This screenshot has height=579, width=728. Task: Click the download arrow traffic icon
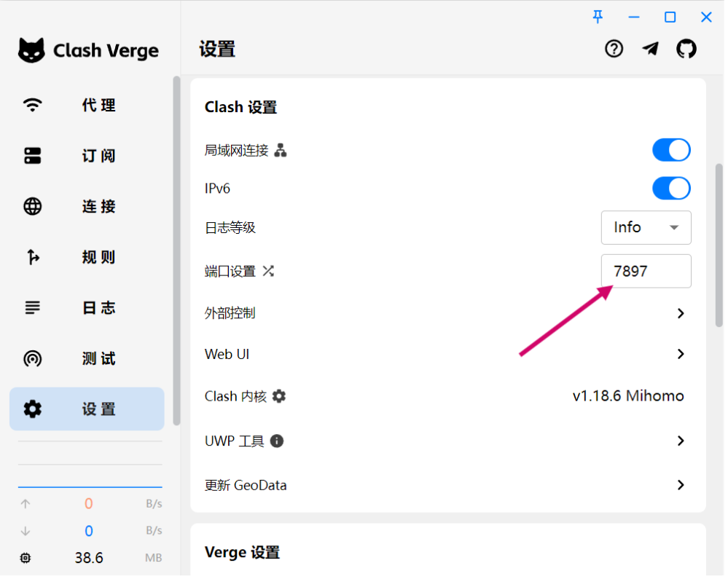click(26, 531)
